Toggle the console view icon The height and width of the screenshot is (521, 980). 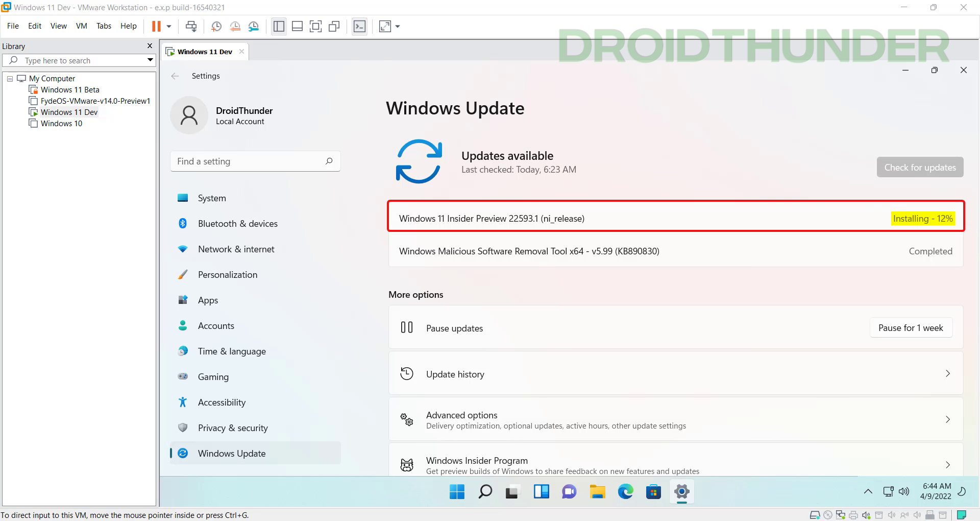tap(360, 26)
